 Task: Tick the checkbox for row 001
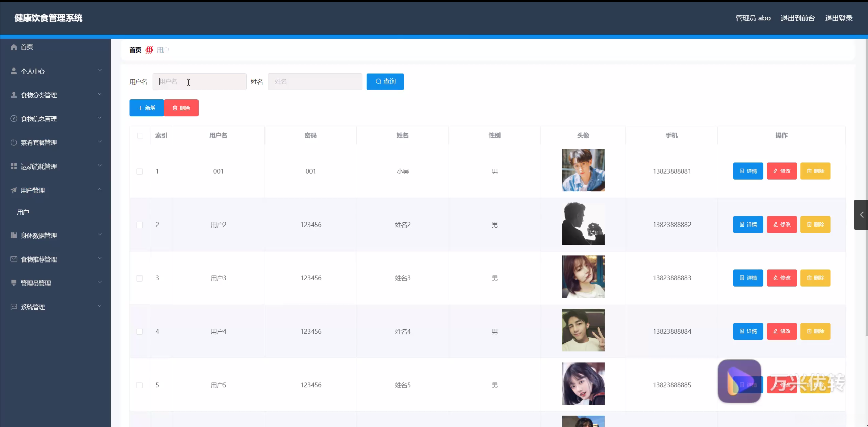point(139,171)
